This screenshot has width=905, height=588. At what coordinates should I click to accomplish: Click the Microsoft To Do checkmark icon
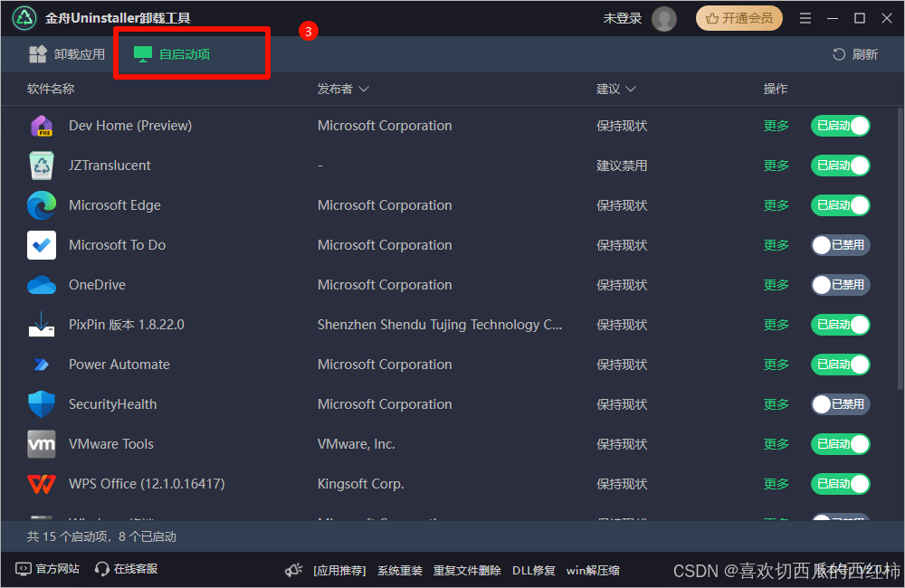pyautogui.click(x=42, y=245)
